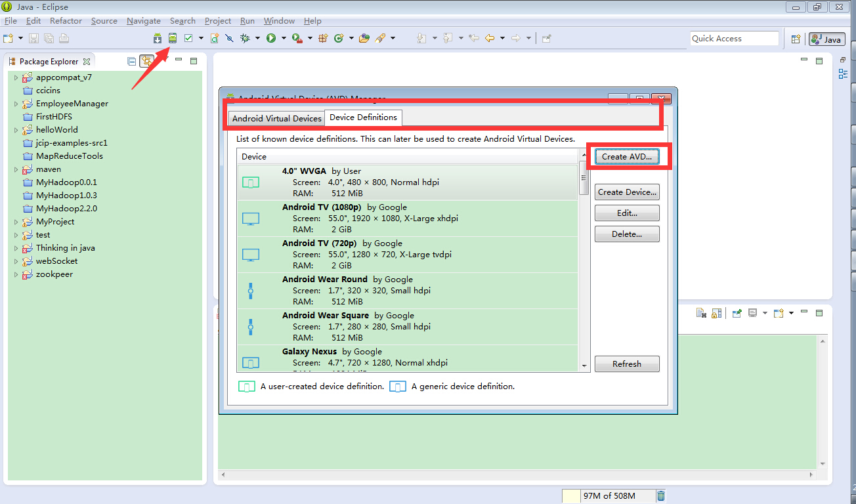This screenshot has width=856, height=504.
Task: Click the Save disk toolbar icon
Action: [33, 38]
